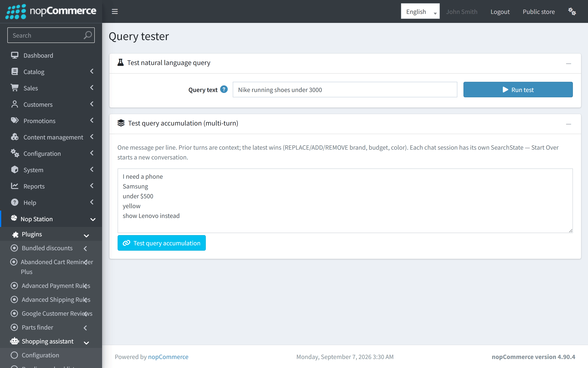The width and height of the screenshot is (588, 368).
Task: Click the nopCommerce footer link
Action: click(168, 357)
